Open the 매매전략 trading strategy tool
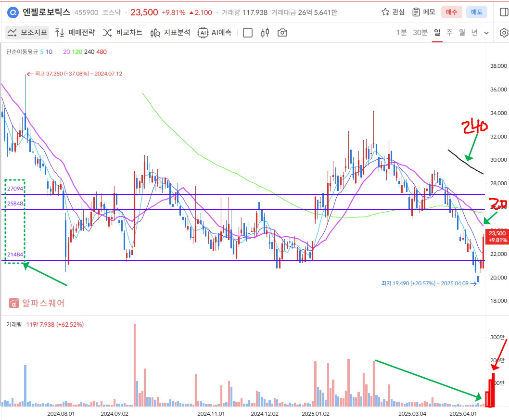Screen dimensions: 509x420 [75, 32]
